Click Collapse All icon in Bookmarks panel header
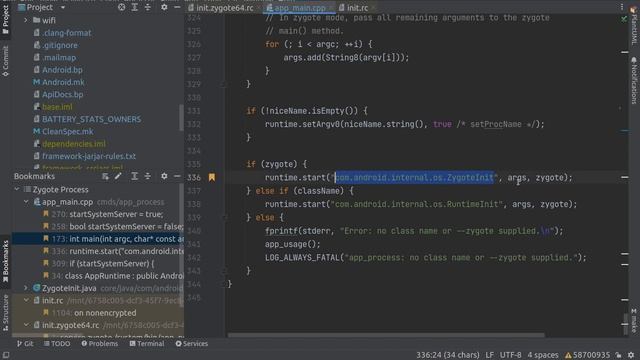 click(x=148, y=176)
